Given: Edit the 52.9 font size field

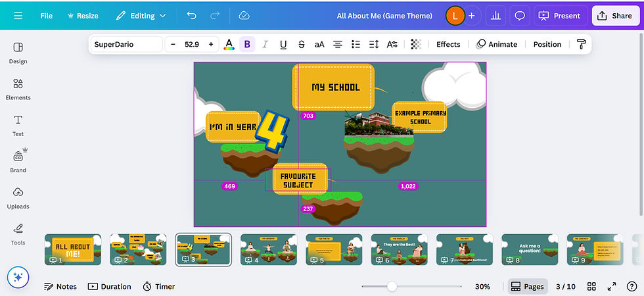Looking at the screenshot, I should 192,45.
